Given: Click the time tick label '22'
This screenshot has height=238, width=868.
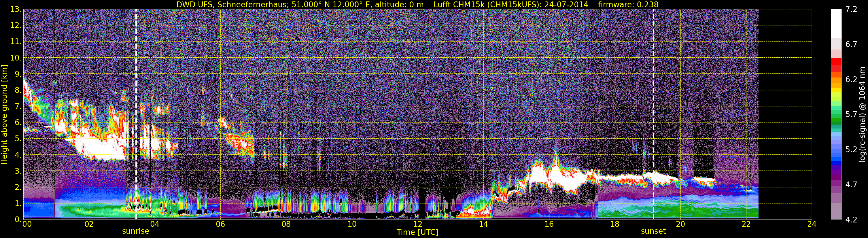Looking at the screenshot, I should [746, 224].
